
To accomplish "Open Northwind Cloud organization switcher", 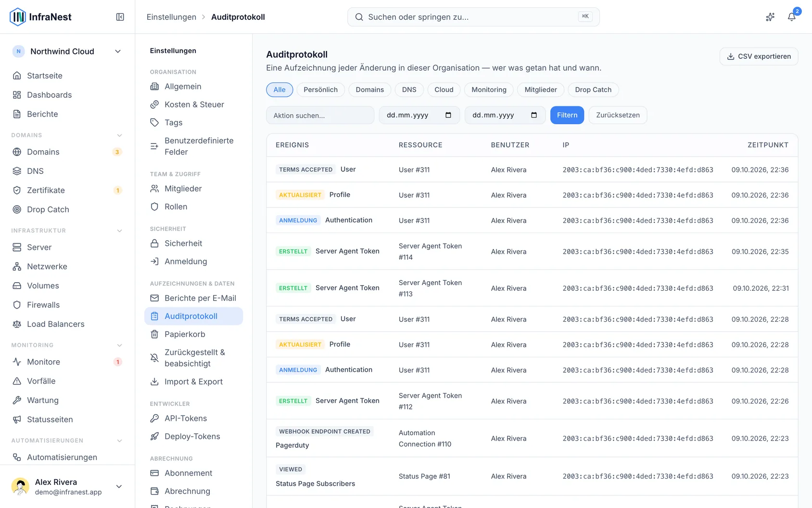I will 67,52.
